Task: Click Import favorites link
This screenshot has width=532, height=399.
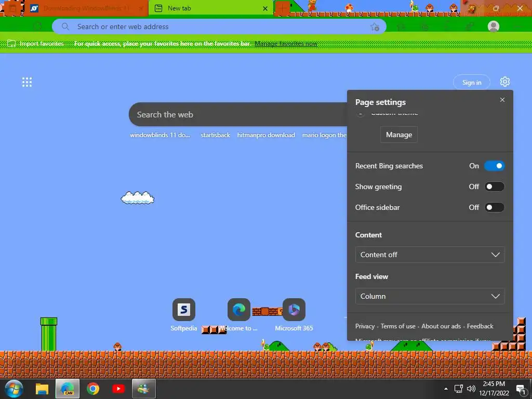Action: pos(42,44)
